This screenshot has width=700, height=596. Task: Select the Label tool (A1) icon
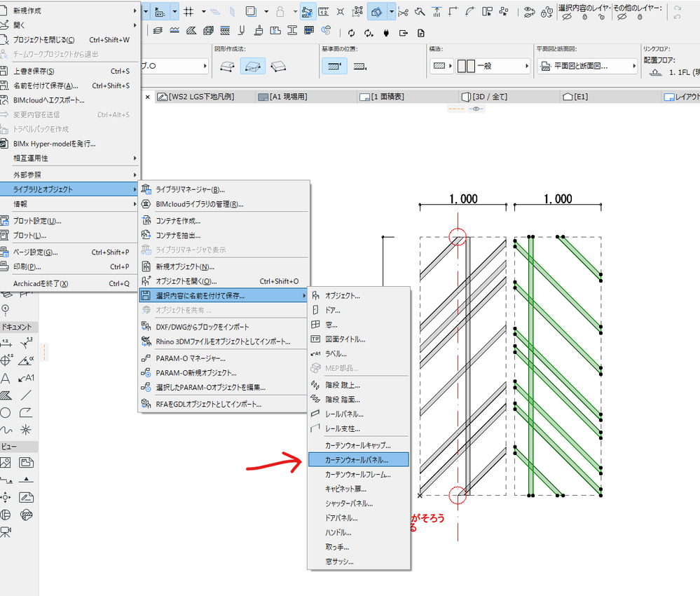pos(26,379)
